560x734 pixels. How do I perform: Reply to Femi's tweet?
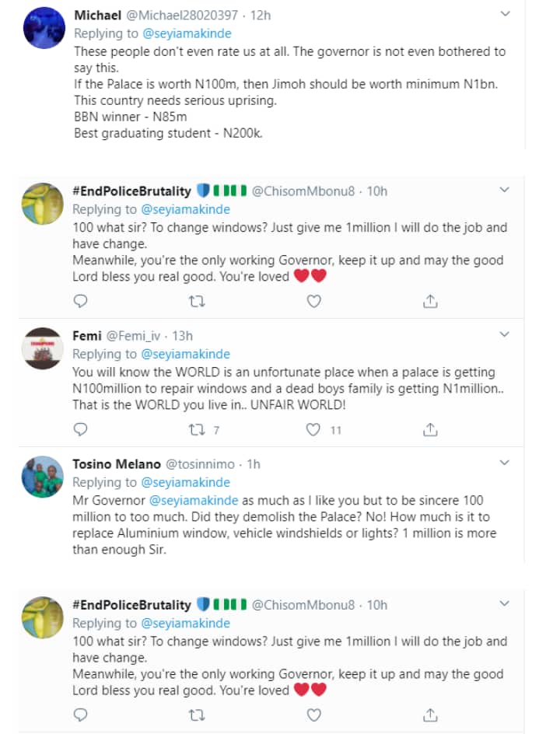tap(80, 429)
